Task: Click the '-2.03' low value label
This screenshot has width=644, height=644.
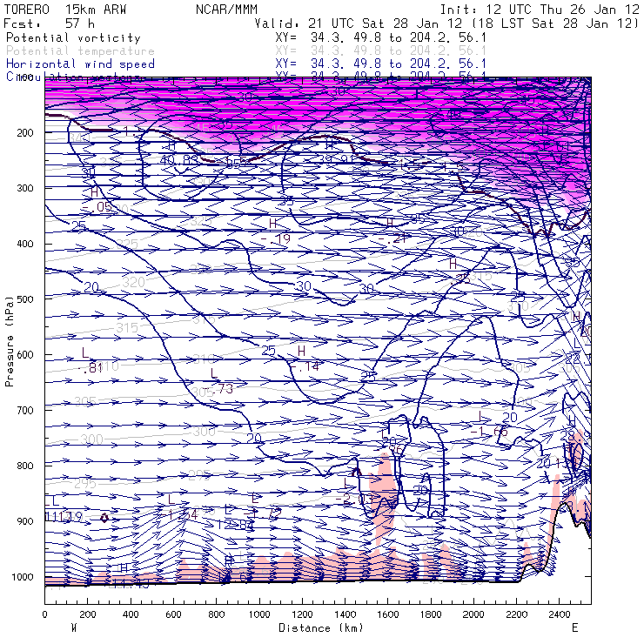Action: 354,499
